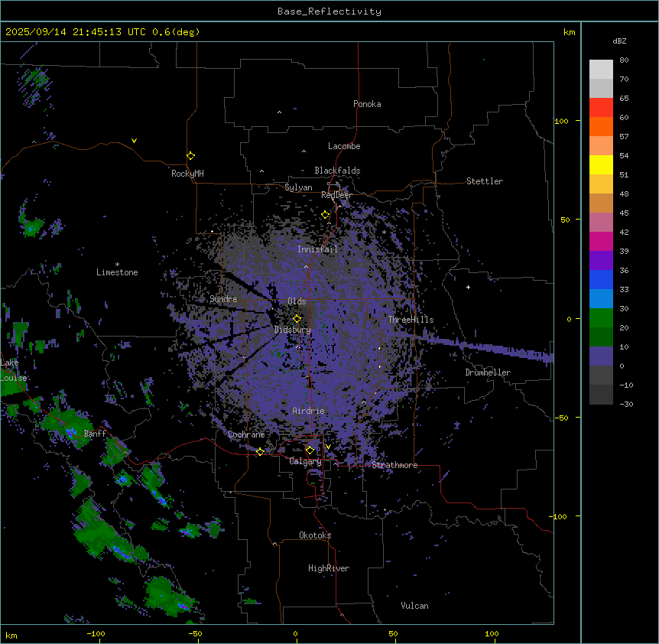The height and width of the screenshot is (644, 659).
Task: Click the Stettler city label
Action: pos(485,181)
